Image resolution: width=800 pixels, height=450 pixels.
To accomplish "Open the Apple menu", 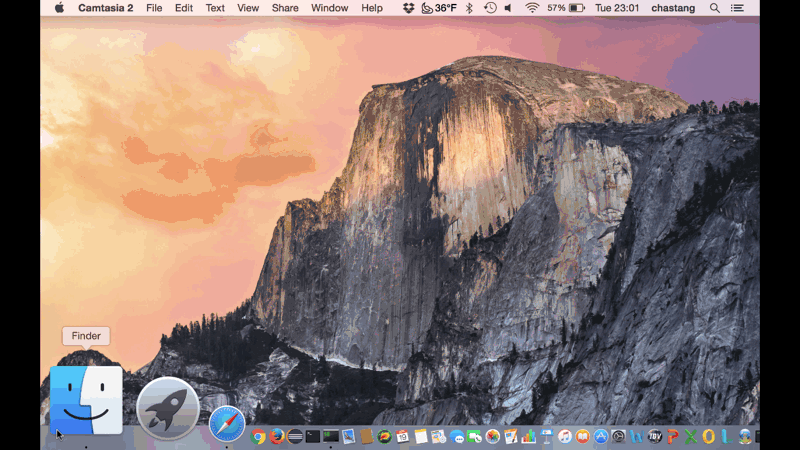I will [60, 8].
